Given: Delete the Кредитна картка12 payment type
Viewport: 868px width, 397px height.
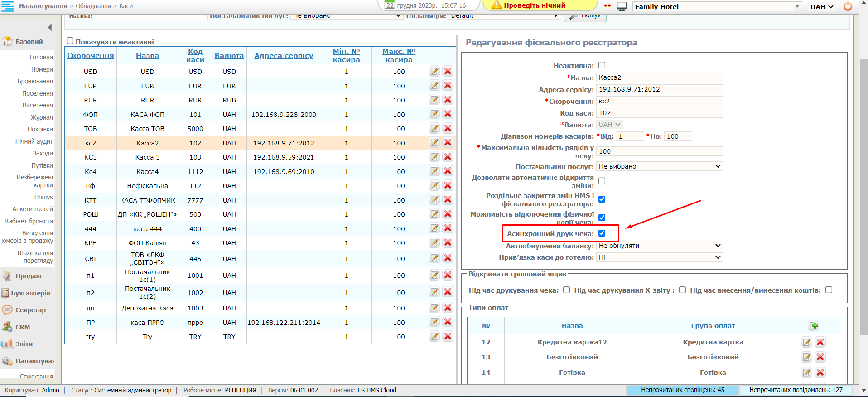Looking at the screenshot, I should pyautogui.click(x=820, y=342).
